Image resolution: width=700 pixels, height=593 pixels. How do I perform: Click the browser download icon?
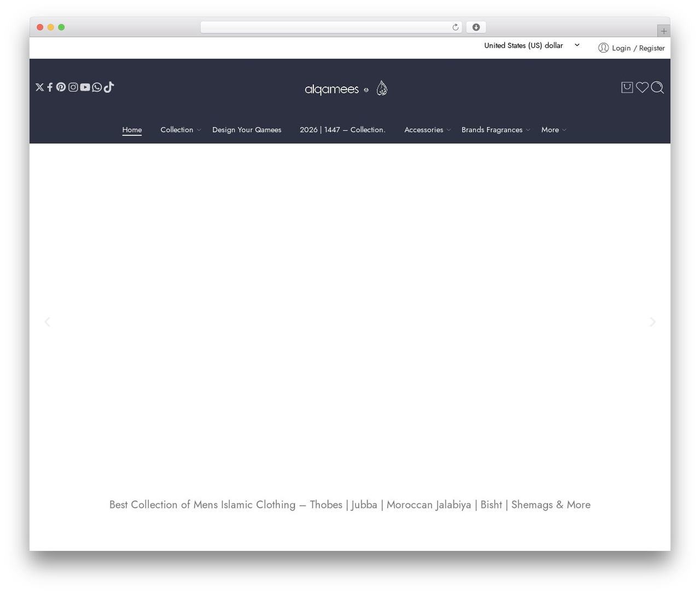[x=476, y=27]
